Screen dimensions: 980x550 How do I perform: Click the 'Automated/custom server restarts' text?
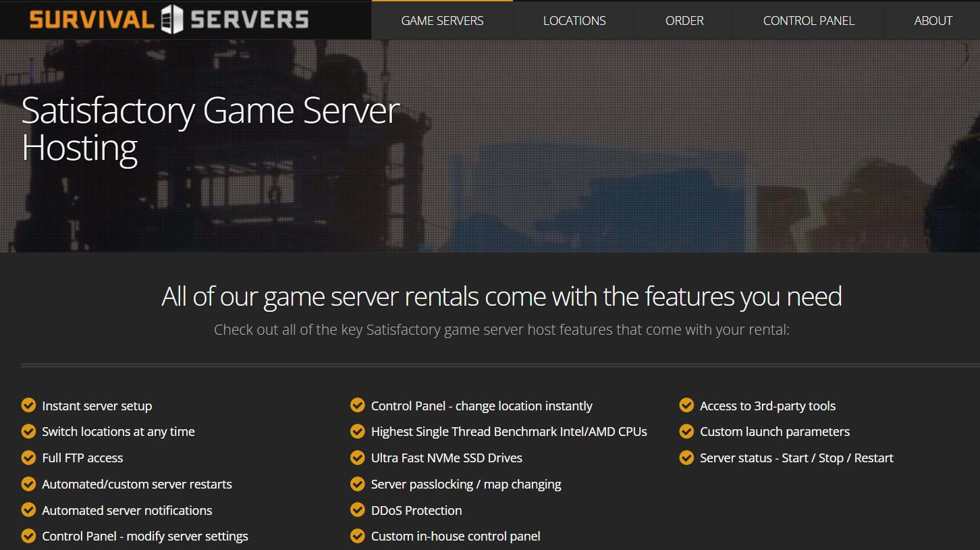[x=137, y=485]
